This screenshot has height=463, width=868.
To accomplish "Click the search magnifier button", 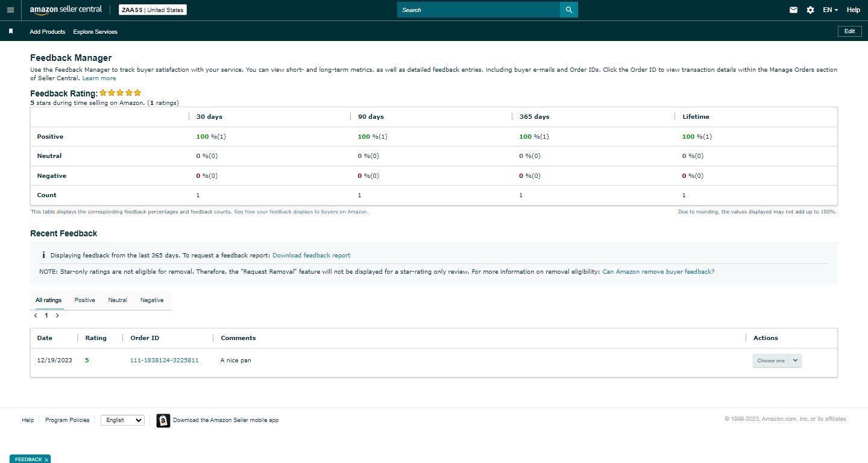I will pos(569,10).
